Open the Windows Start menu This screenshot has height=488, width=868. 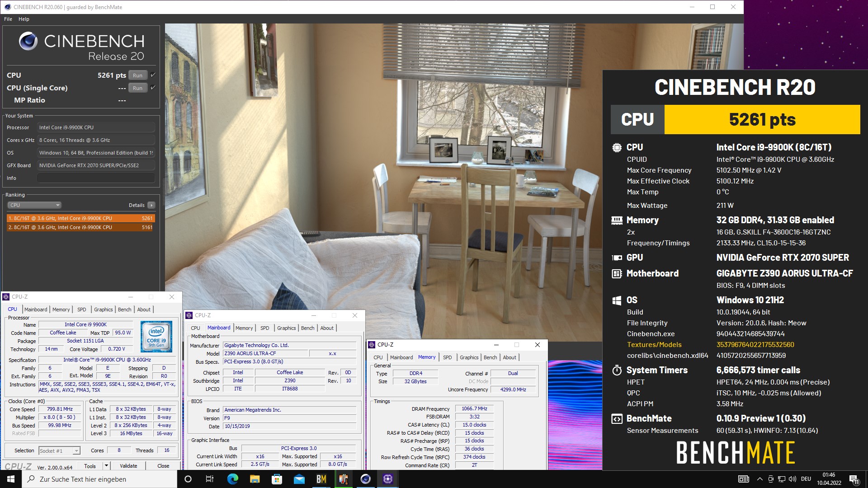point(11,479)
